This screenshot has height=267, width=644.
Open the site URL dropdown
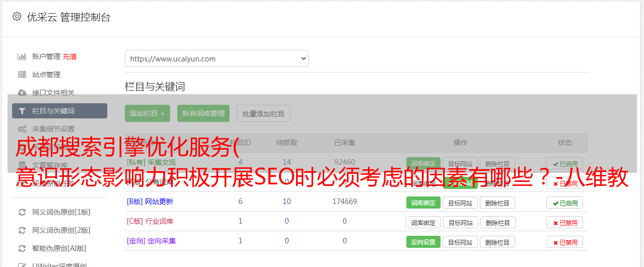(217, 58)
